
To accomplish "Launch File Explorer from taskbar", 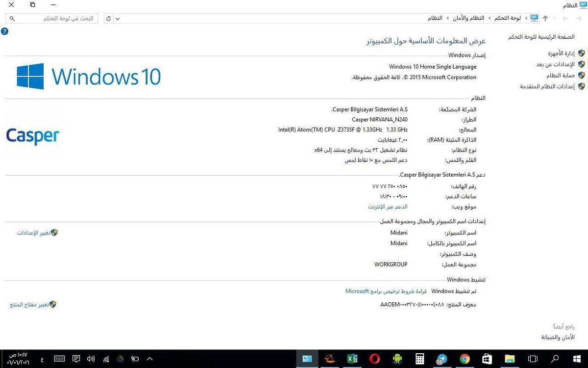I will pyautogui.click(x=510, y=359).
